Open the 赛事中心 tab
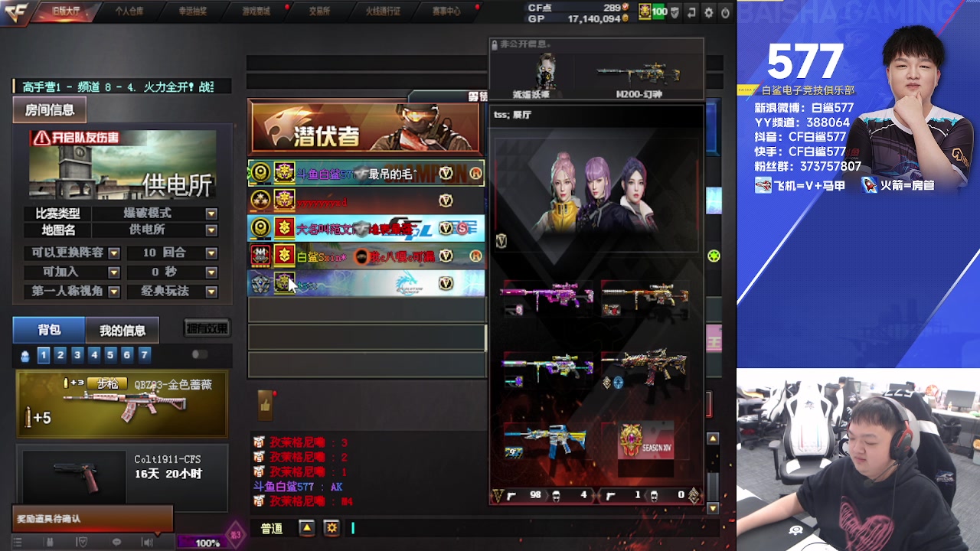 click(x=446, y=11)
